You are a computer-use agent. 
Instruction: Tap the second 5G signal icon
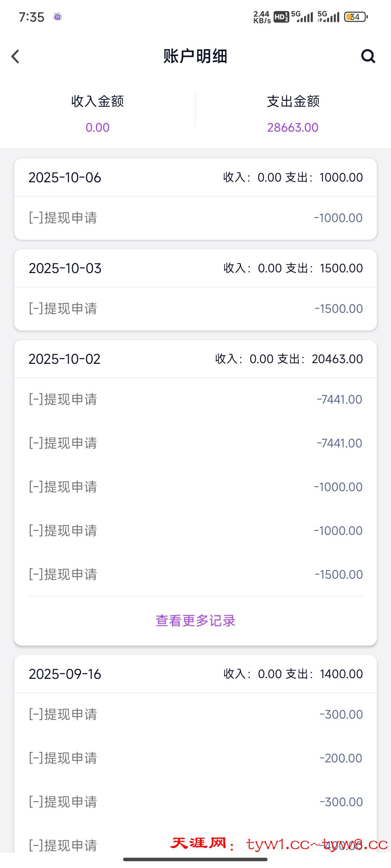328,17
